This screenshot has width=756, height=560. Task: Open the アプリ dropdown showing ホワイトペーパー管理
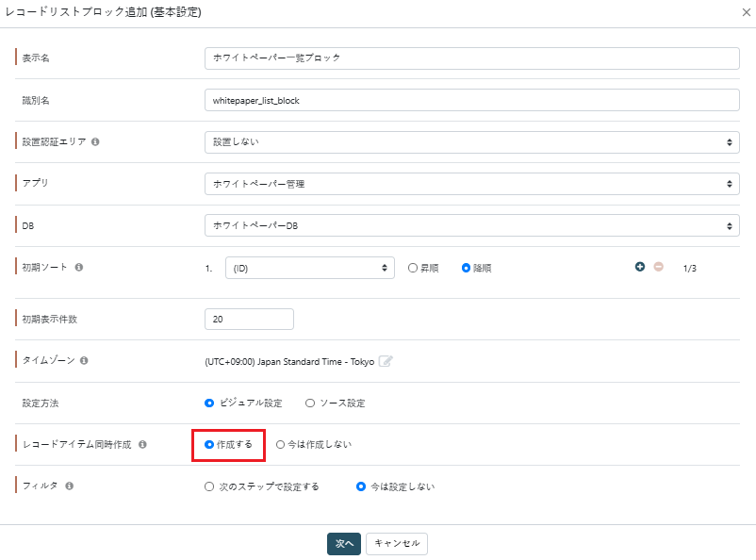(x=472, y=184)
